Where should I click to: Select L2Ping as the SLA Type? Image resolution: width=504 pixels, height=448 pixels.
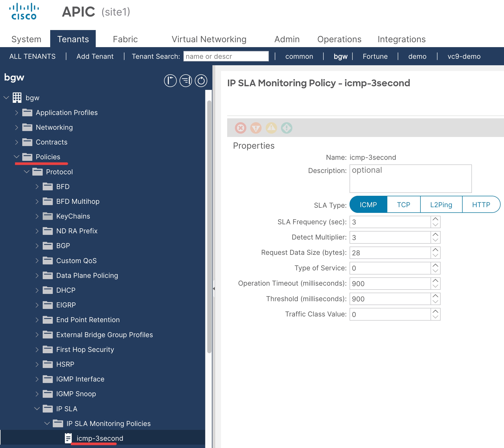pos(441,205)
